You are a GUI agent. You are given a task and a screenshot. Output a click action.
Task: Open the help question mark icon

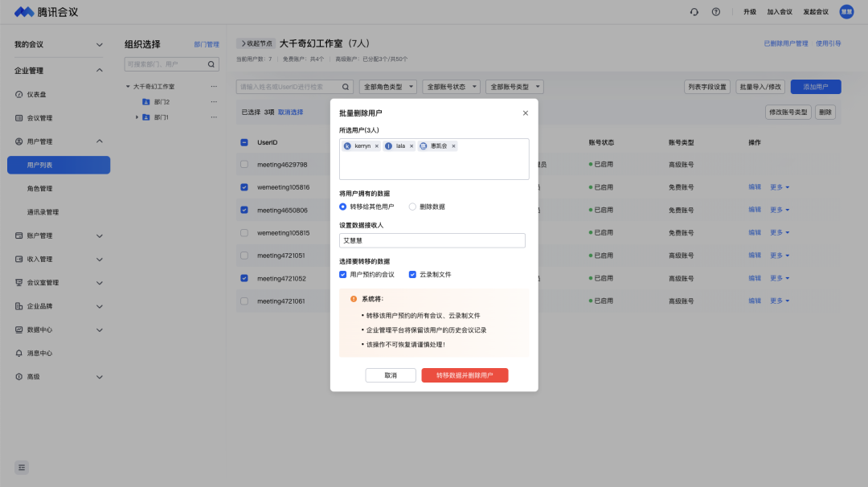[x=716, y=12]
